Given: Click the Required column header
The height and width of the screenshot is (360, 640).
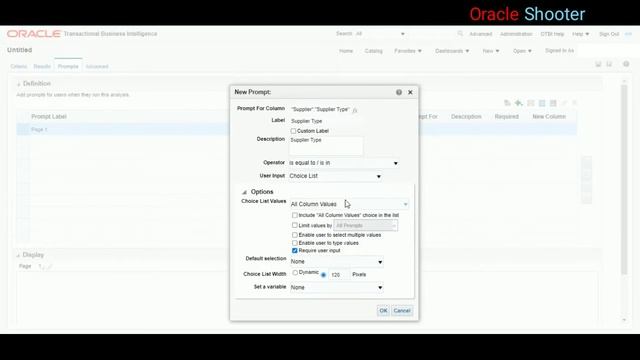Looking at the screenshot, I should click(507, 117).
